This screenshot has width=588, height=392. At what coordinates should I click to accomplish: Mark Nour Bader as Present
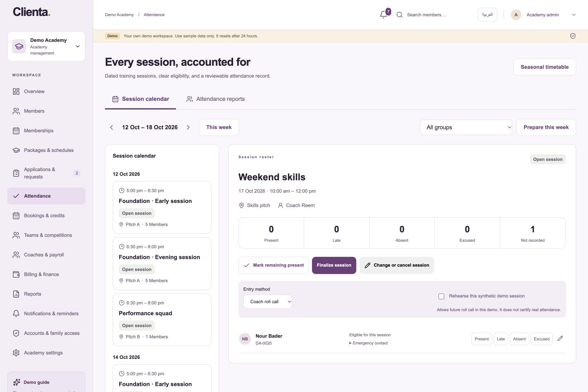[482, 339]
